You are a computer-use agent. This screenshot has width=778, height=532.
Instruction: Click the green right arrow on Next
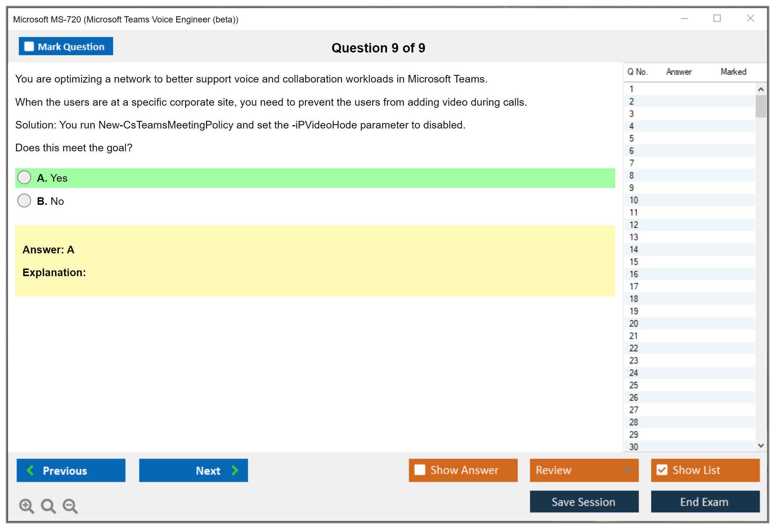235,470
